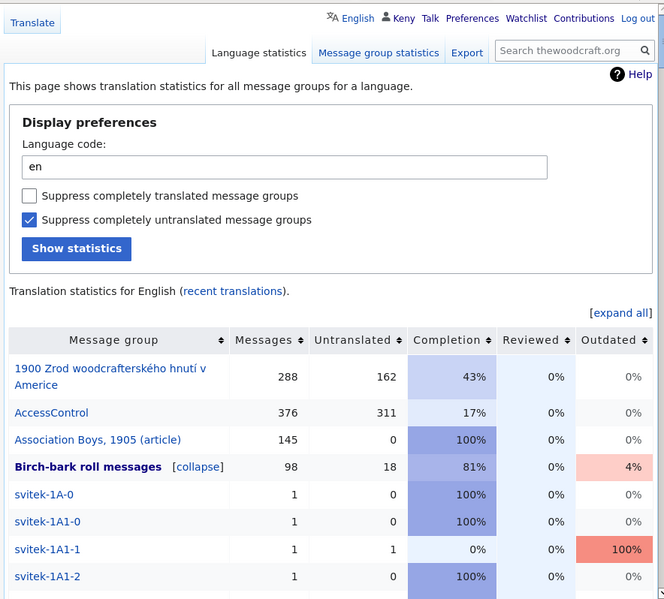The width and height of the screenshot is (664, 599).
Task: Click the Show statistics button
Action: tap(77, 249)
